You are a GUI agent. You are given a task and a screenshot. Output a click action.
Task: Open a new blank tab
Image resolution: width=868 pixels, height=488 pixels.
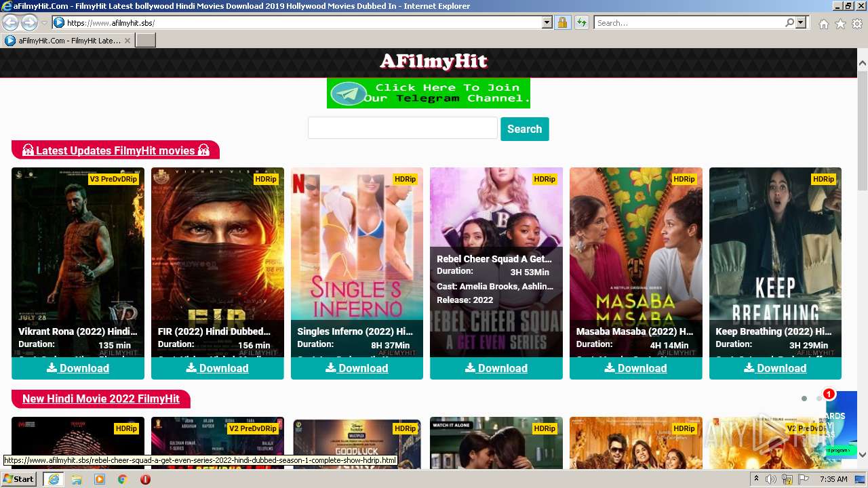pos(146,41)
